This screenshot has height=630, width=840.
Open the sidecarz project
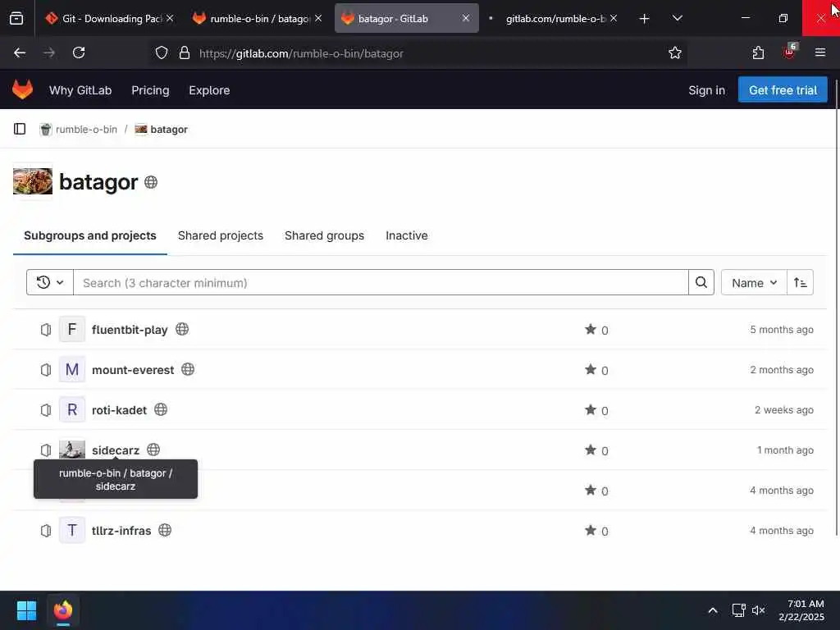coord(115,450)
